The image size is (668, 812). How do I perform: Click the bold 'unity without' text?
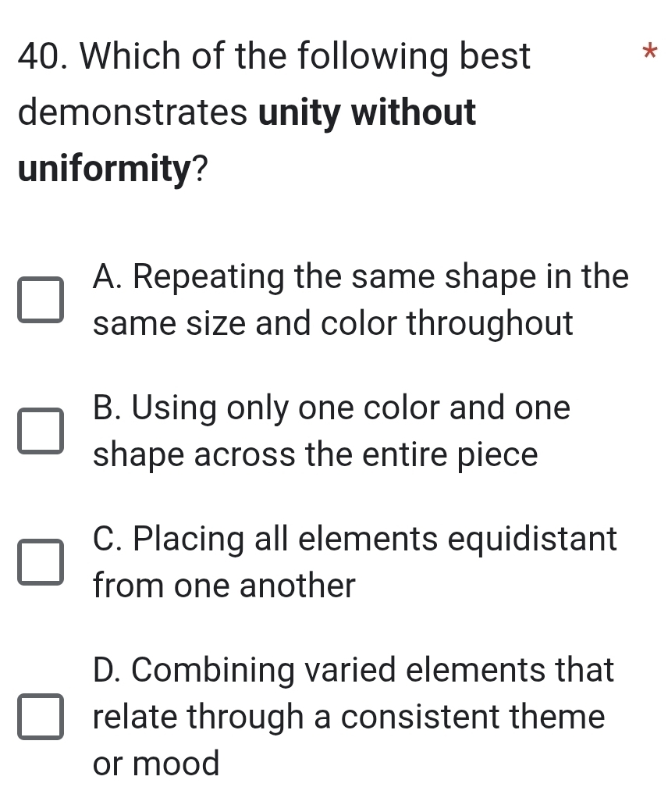pos(367,112)
